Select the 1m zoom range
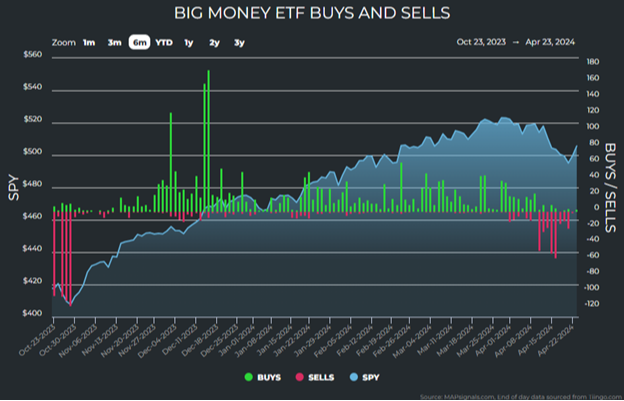624x401 pixels. [x=89, y=42]
